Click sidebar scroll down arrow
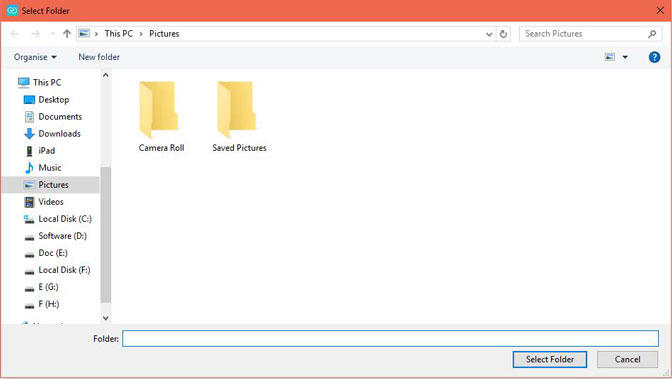The width and height of the screenshot is (672, 379). 105,318
